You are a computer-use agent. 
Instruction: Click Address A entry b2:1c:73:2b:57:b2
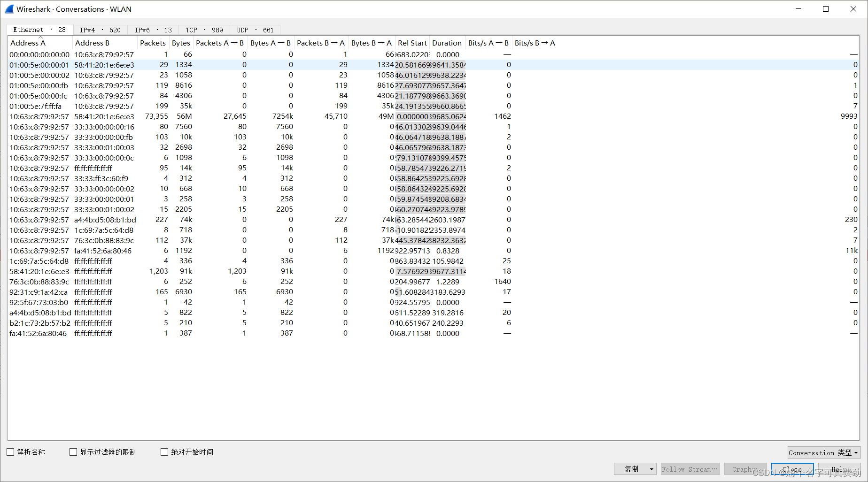(x=40, y=323)
